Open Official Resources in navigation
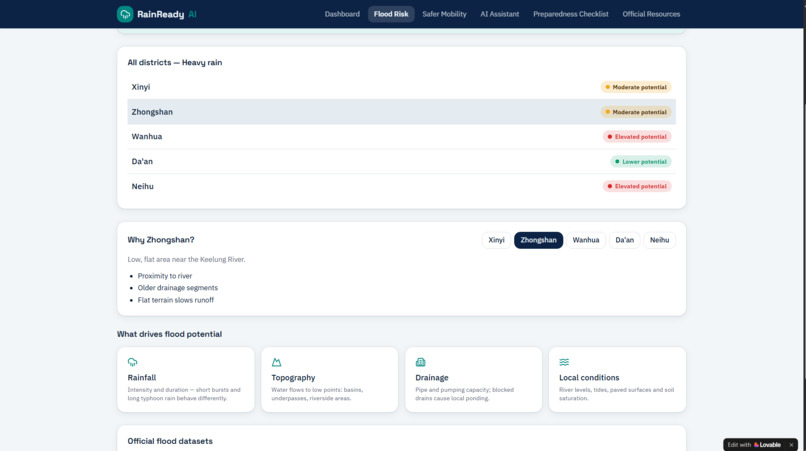Image resolution: width=806 pixels, height=451 pixels. (651, 14)
